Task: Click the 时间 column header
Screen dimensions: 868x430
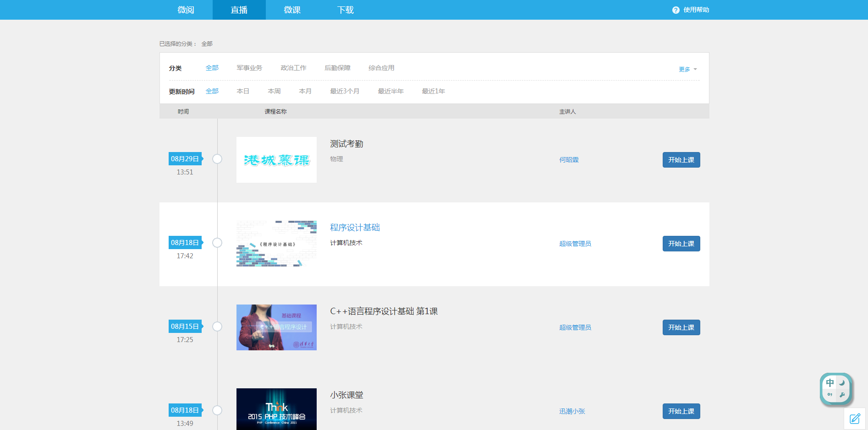Action: click(183, 111)
